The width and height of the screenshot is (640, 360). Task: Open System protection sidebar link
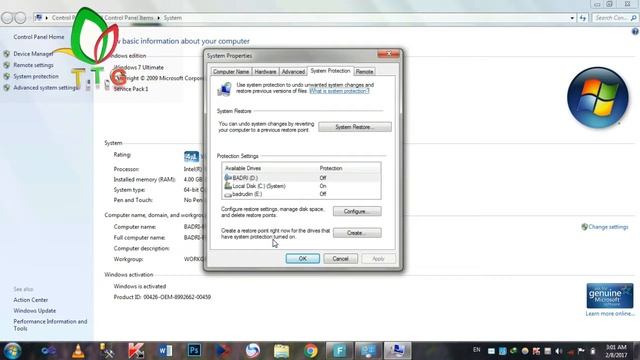pyautogui.click(x=36, y=76)
